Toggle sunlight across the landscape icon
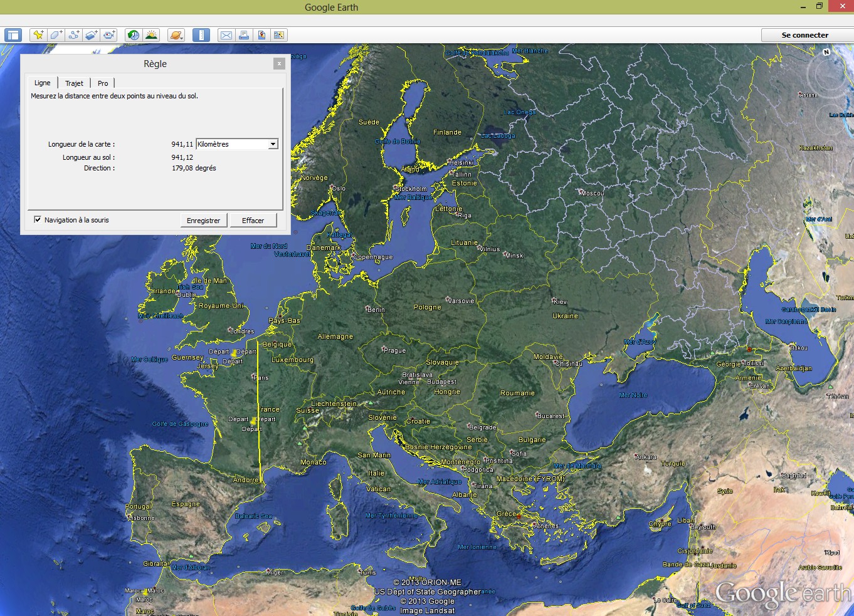 point(151,35)
